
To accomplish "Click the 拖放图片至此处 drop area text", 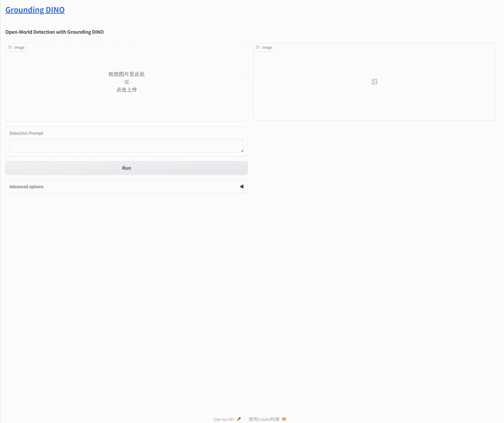I will (x=127, y=74).
